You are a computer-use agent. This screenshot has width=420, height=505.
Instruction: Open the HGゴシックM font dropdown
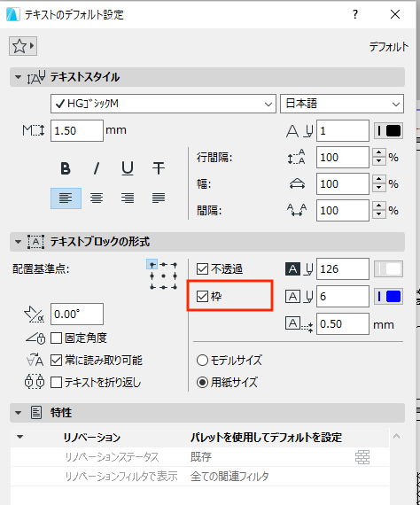(163, 104)
